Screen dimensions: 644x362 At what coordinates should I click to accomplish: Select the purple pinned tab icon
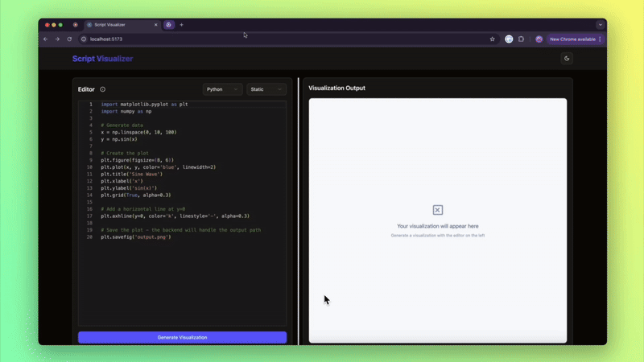(169, 25)
